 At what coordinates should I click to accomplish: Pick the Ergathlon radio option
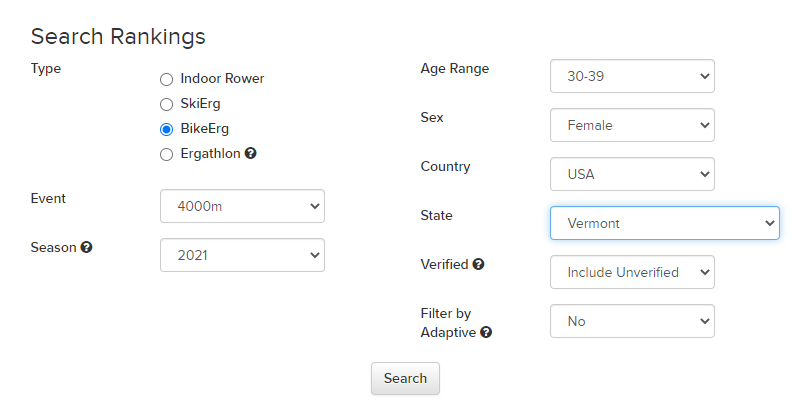pos(167,154)
